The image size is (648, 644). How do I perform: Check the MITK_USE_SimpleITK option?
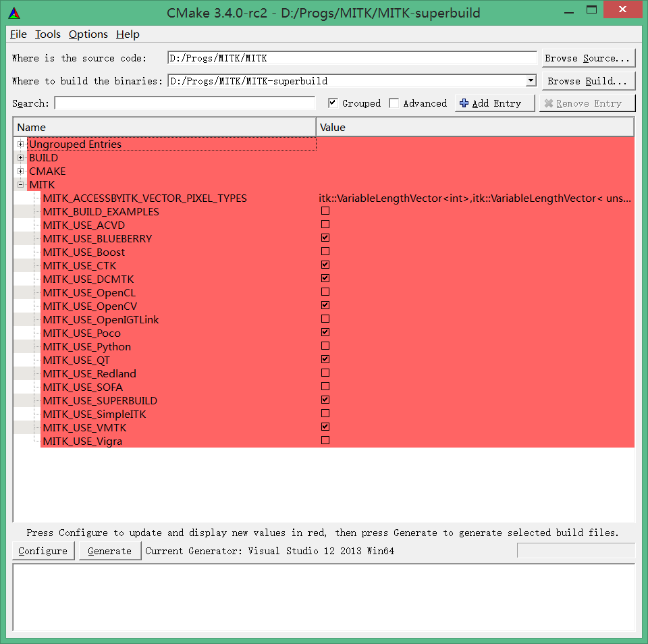click(x=325, y=413)
